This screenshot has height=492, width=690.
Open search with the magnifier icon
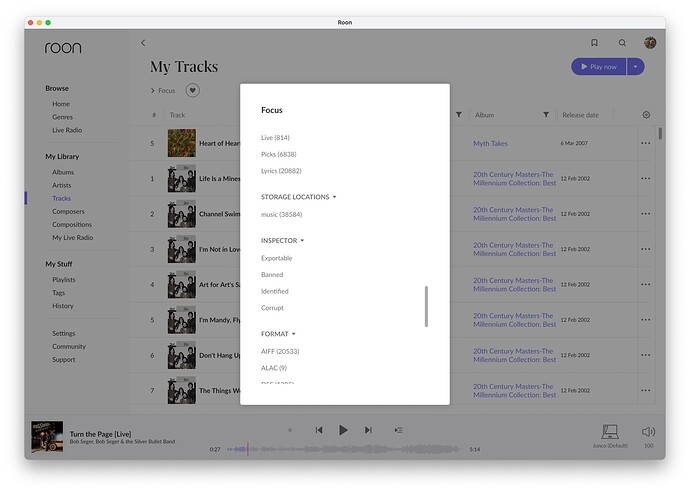pyautogui.click(x=622, y=43)
